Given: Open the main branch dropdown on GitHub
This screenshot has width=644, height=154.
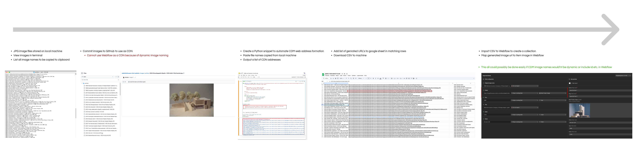Looking at the screenshot, I should pos(97,77).
